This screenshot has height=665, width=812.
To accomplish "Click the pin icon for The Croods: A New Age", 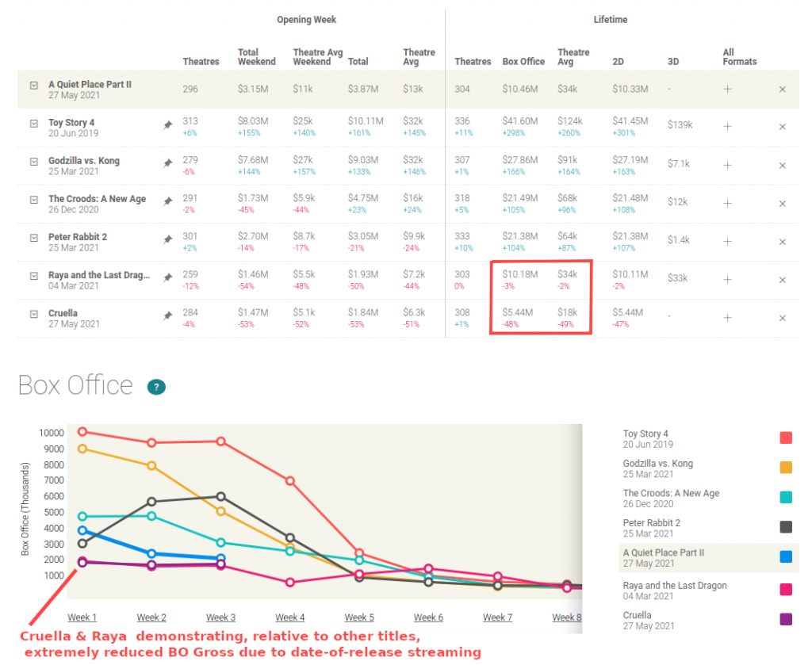I will [x=168, y=202].
